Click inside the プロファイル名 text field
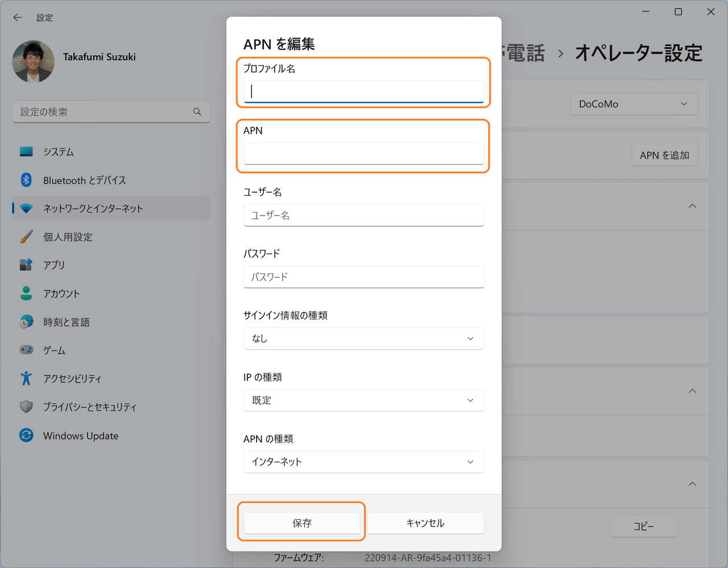Viewport: 728px width, 568px height. point(363,91)
